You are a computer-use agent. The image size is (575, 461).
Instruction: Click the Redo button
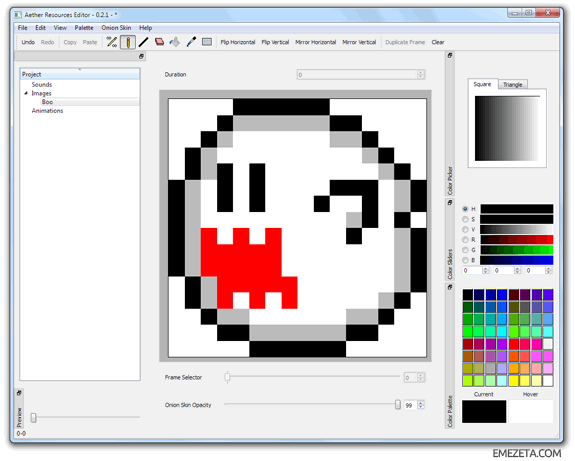pyautogui.click(x=47, y=42)
